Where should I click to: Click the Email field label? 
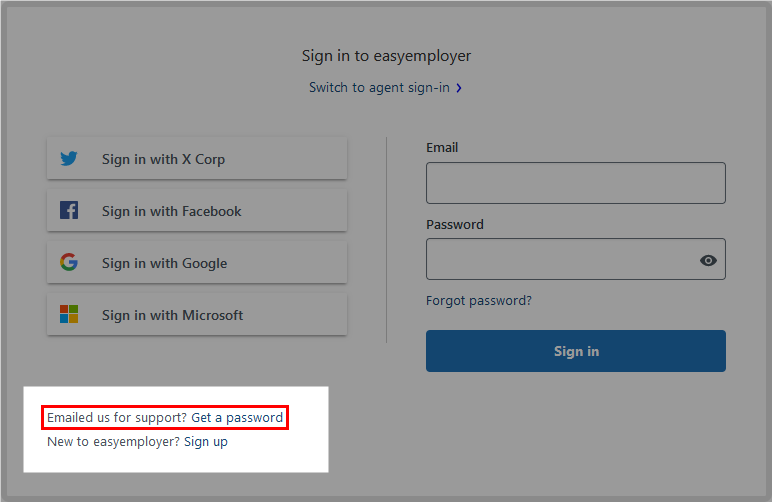coord(442,148)
